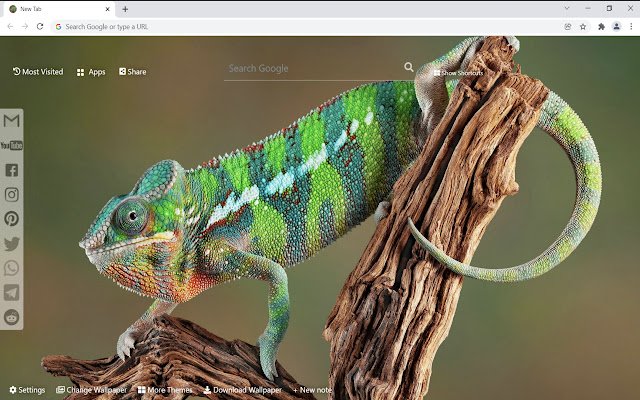Open WhatsApp shortcut in sidebar
This screenshot has height=400, width=640.
tap(11, 268)
